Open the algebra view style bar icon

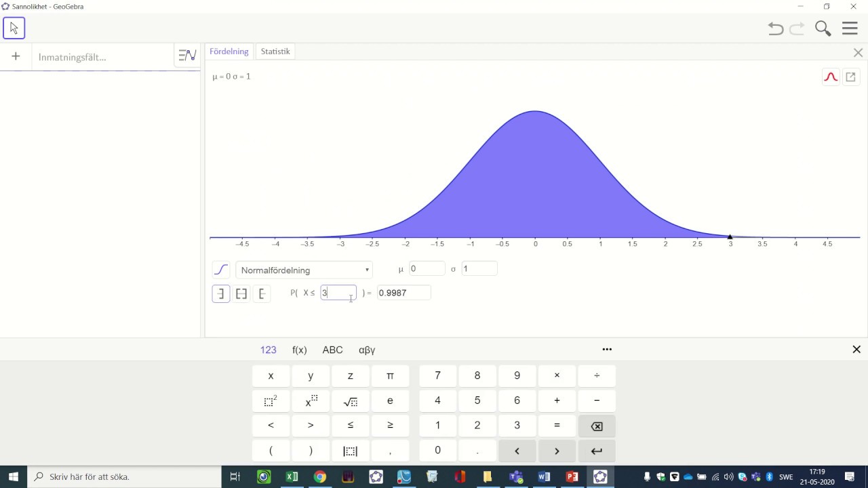187,56
